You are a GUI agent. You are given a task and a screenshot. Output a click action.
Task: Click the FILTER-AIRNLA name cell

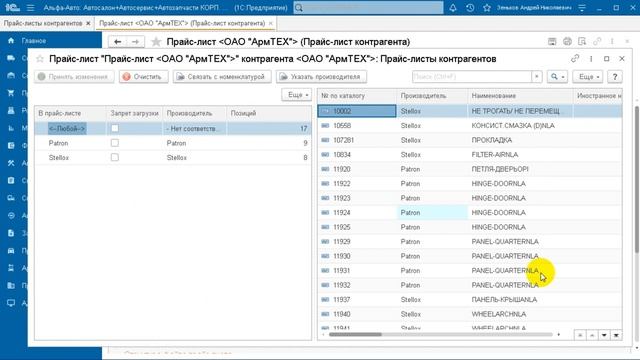click(520, 155)
